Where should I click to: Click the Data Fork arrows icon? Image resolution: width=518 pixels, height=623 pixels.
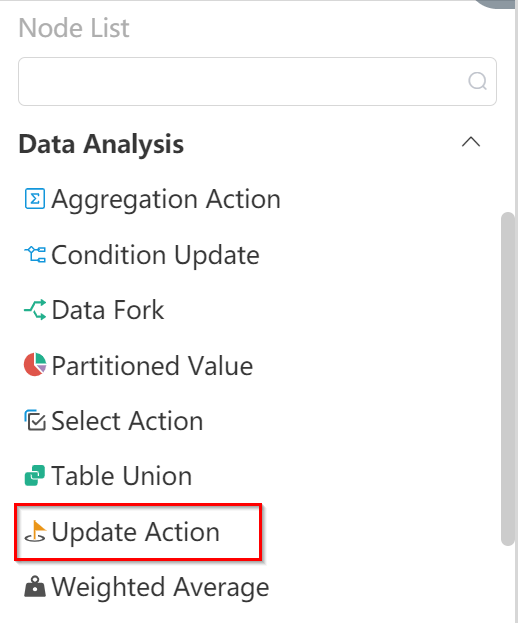[35, 310]
